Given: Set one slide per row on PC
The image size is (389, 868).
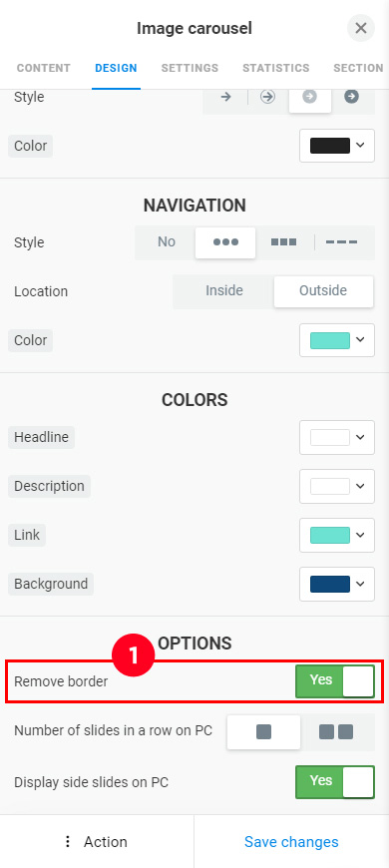Looking at the screenshot, I should click(x=264, y=732).
